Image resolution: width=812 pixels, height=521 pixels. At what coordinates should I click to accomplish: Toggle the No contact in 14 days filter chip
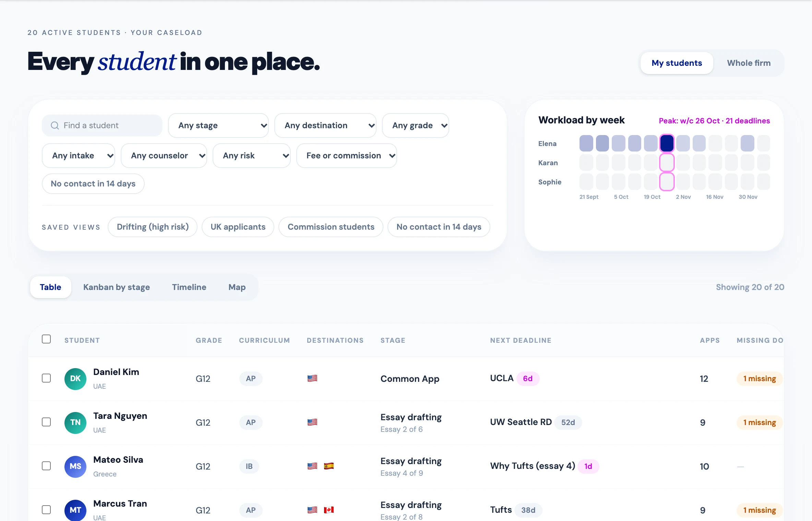coord(93,184)
